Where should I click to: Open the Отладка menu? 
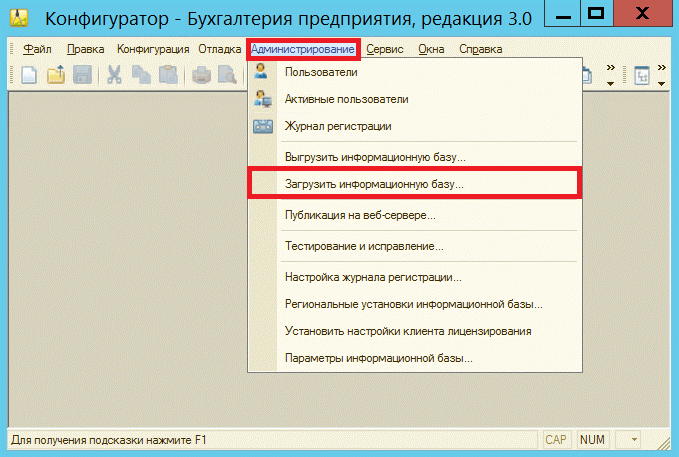pos(220,49)
